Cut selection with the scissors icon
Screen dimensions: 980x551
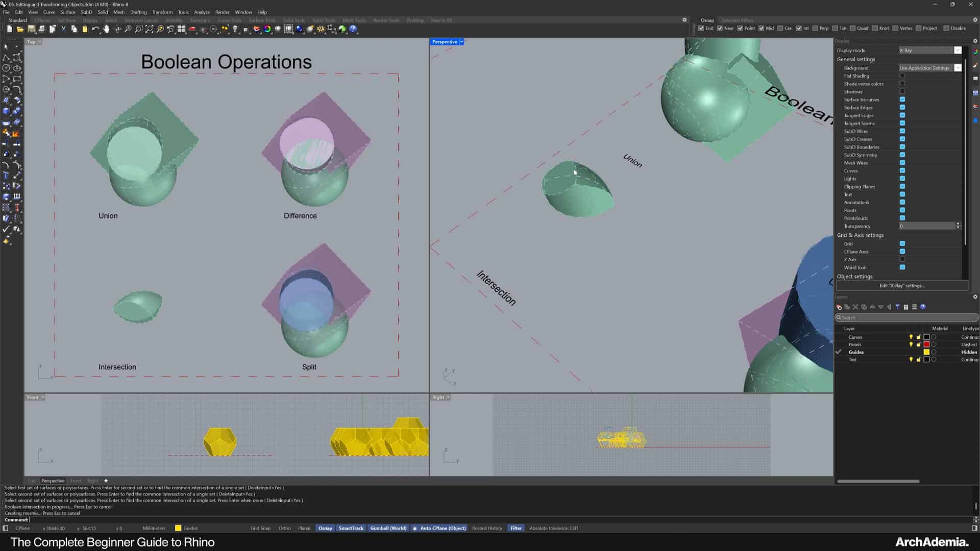63,29
